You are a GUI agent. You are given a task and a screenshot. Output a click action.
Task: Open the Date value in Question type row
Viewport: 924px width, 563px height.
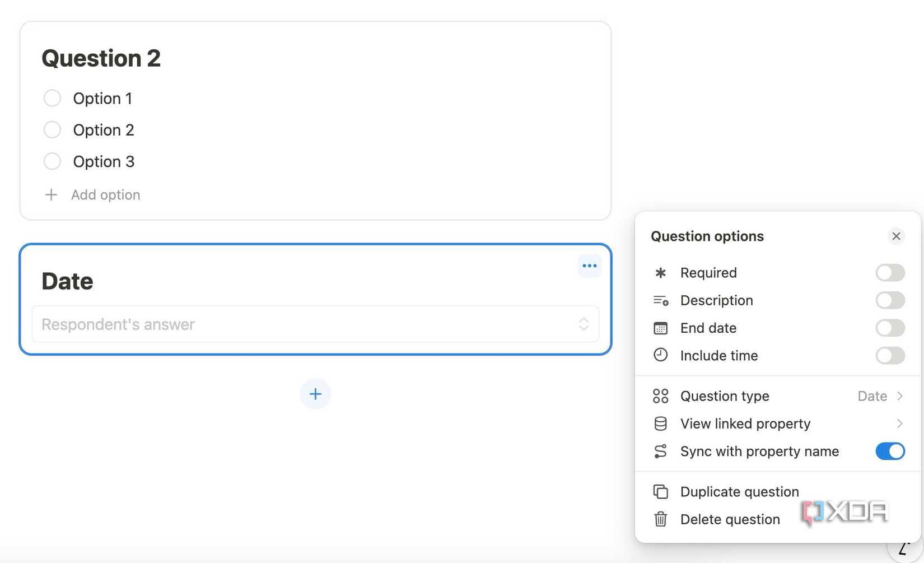click(872, 396)
